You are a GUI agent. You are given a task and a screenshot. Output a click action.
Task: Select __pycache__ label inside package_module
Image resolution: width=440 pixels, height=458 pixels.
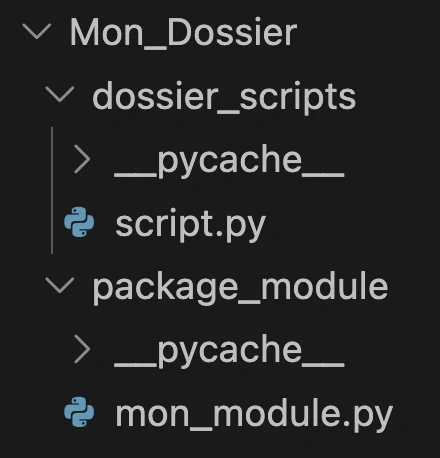(x=229, y=351)
